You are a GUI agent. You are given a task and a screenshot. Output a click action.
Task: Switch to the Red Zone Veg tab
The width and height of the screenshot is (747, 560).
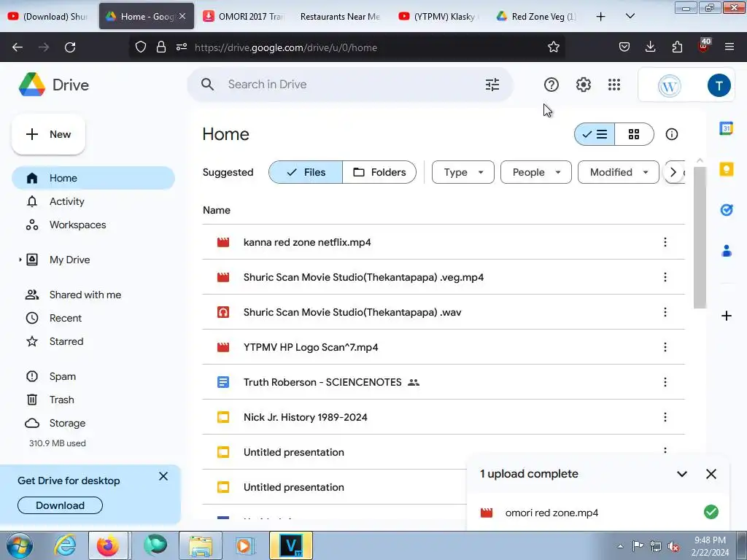click(536, 17)
